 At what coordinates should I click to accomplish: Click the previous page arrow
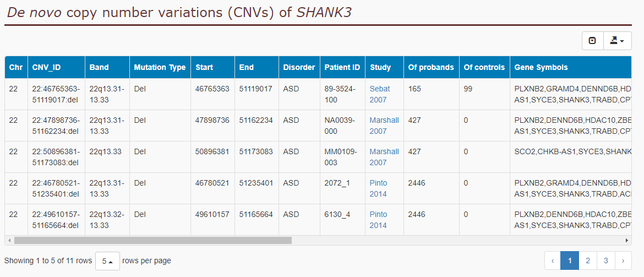point(553,260)
